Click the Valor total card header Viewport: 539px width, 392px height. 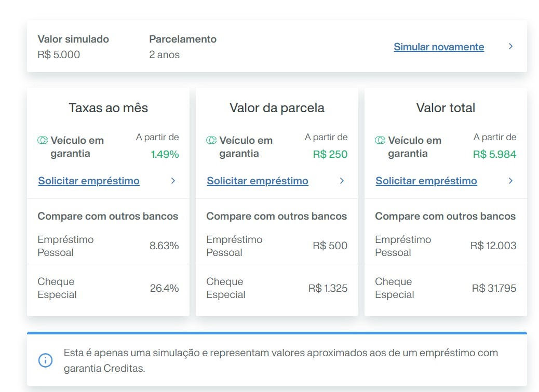click(446, 107)
